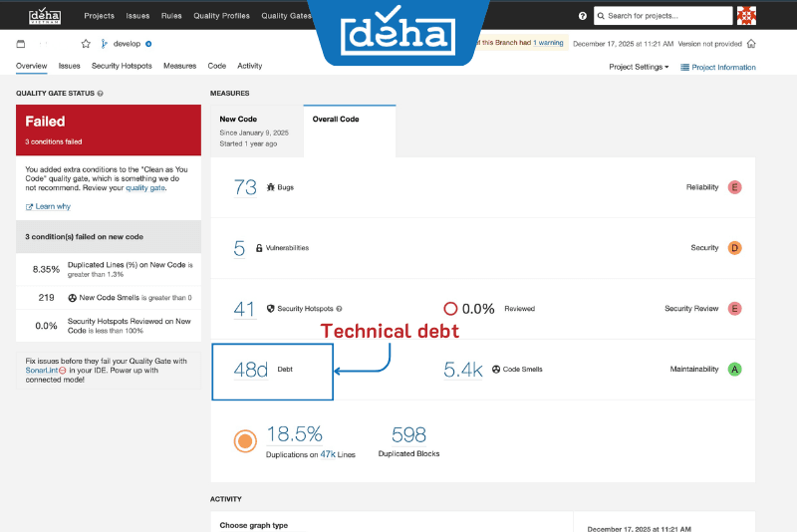Click the home icon beside Version not provided
Image resolution: width=797 pixels, height=532 pixels.
point(751,44)
